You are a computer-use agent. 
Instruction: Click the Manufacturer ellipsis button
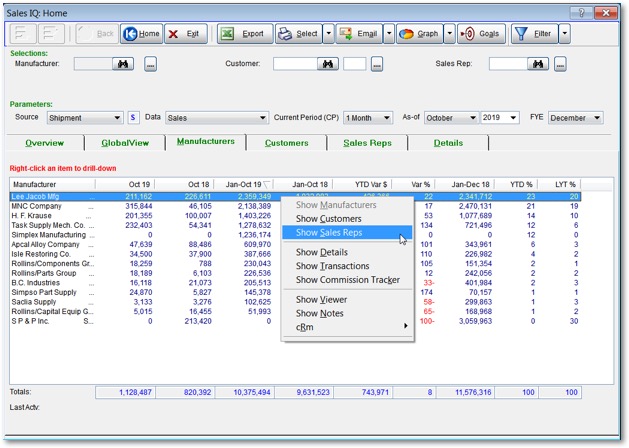150,64
